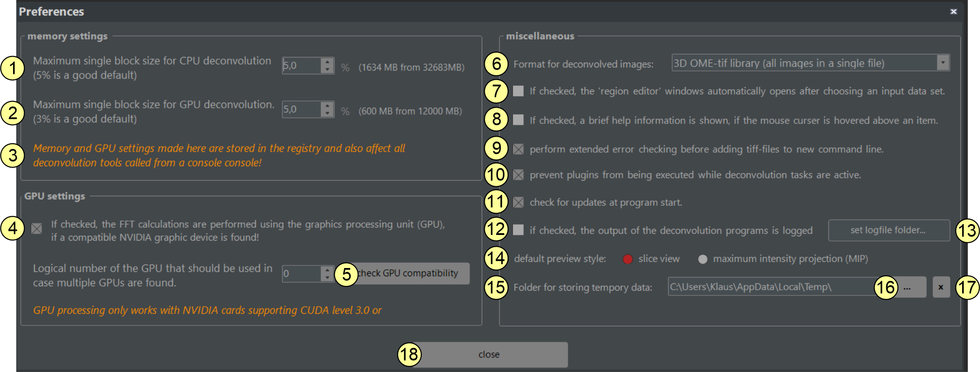The height and width of the screenshot is (372, 980).
Task: Decrease CPU deconvolution block size with down arrow
Action: coord(328,70)
